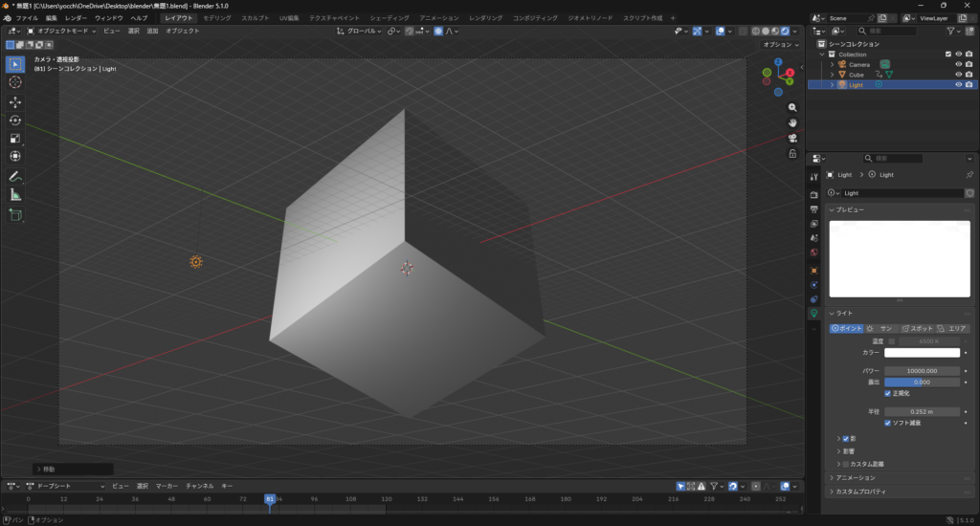Set light type to スポット
Image resolution: width=980 pixels, height=526 pixels.
coord(916,328)
